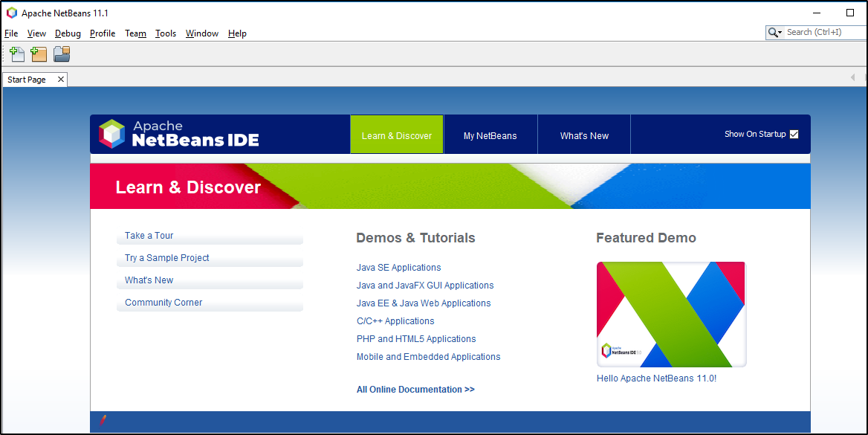Open the Debug menu
Image resolution: width=868 pixels, height=435 pixels.
68,33
